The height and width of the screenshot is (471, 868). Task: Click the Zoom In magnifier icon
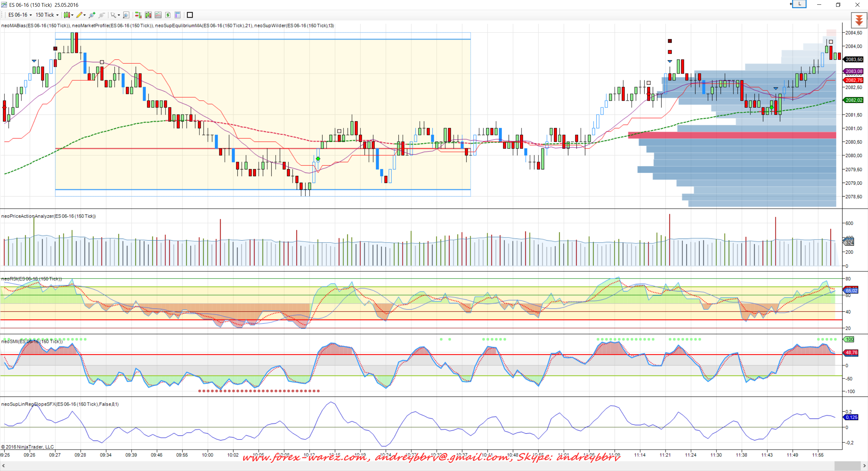pyautogui.click(x=92, y=15)
